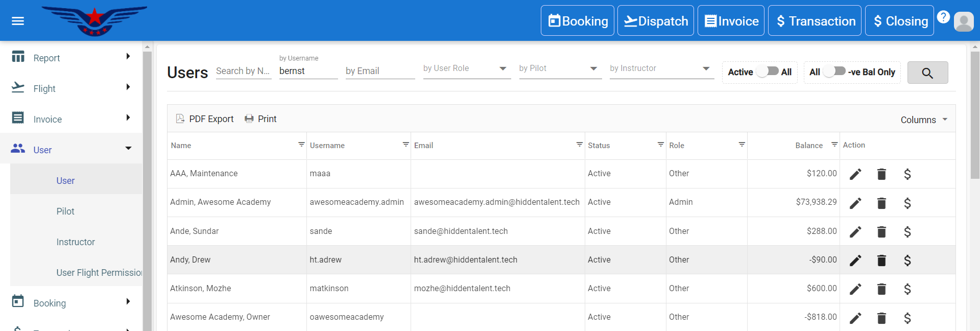Edit the Andy, Drew user row
This screenshot has height=331, width=980.
855,261
